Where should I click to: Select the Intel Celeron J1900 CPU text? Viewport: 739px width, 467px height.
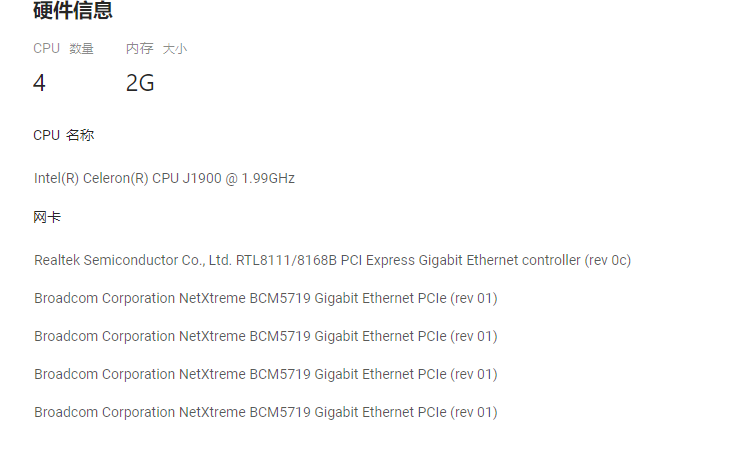164,178
